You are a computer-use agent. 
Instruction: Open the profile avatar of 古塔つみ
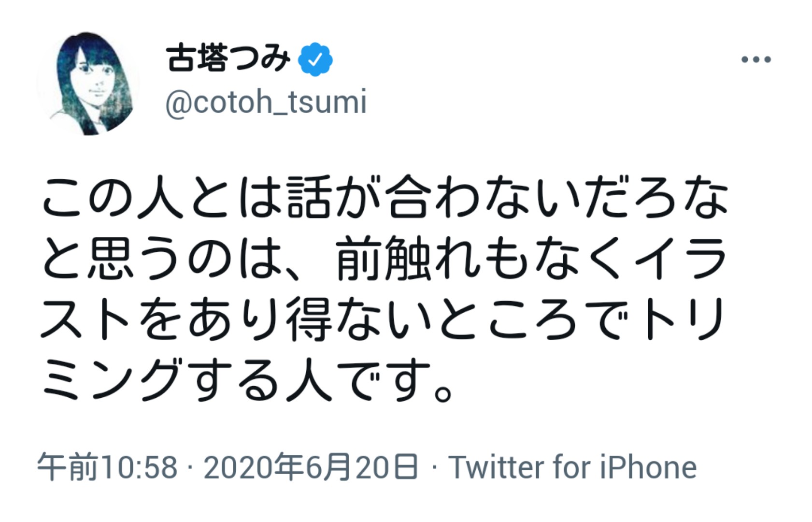pyautogui.click(x=88, y=84)
